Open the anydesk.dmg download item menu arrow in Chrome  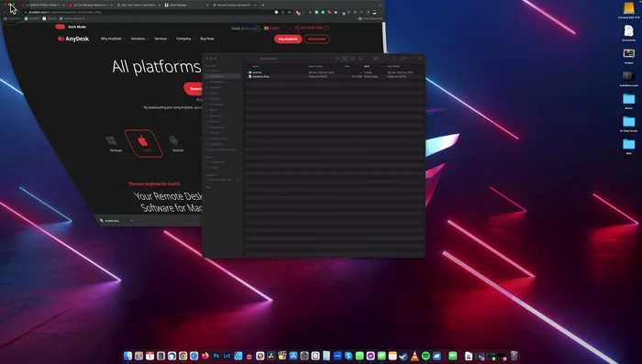[131, 221]
